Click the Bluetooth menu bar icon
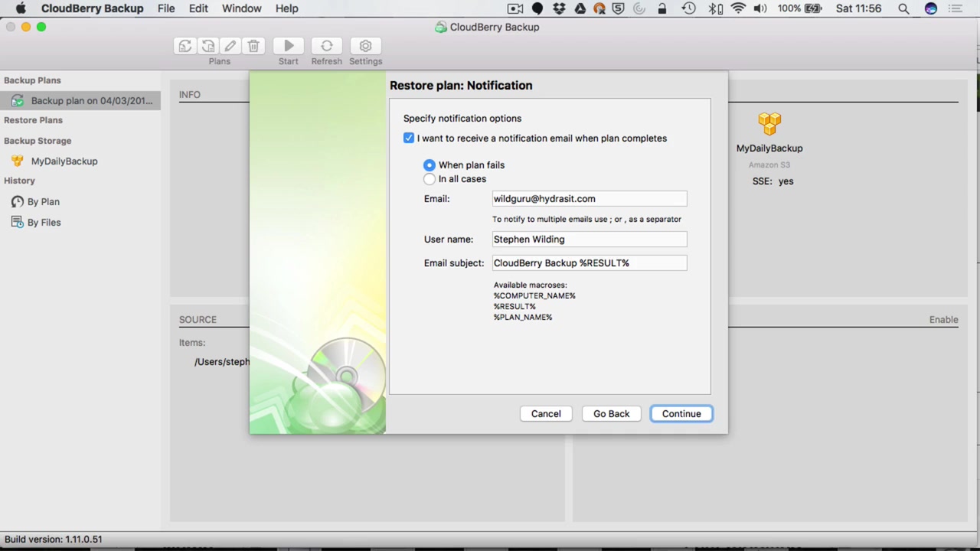Screen dimensions: 980x551 (715, 8)
